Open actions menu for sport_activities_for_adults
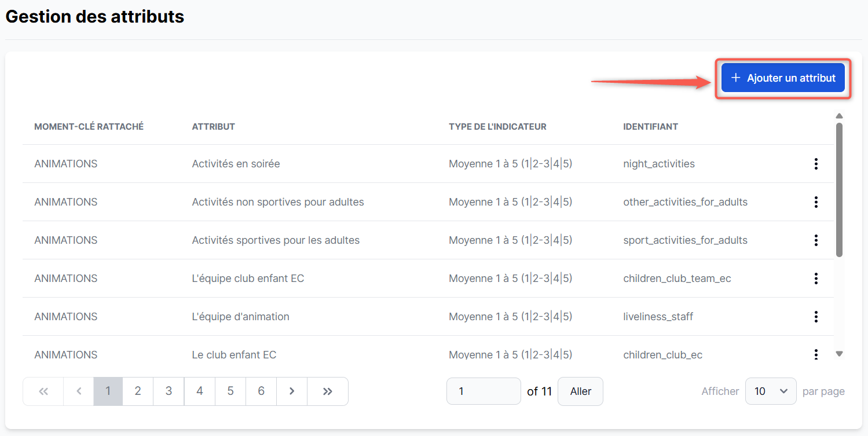Viewport: 868px width, 436px height. 816,240
